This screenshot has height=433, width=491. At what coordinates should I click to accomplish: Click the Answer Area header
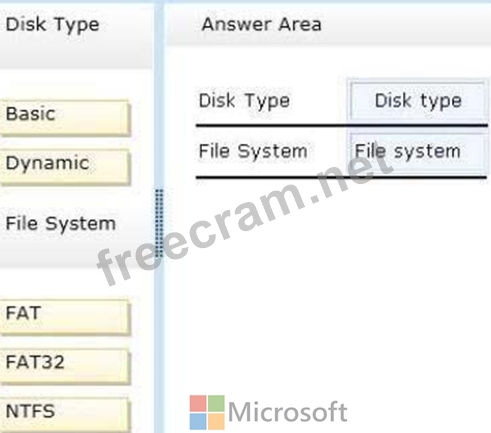(x=262, y=24)
